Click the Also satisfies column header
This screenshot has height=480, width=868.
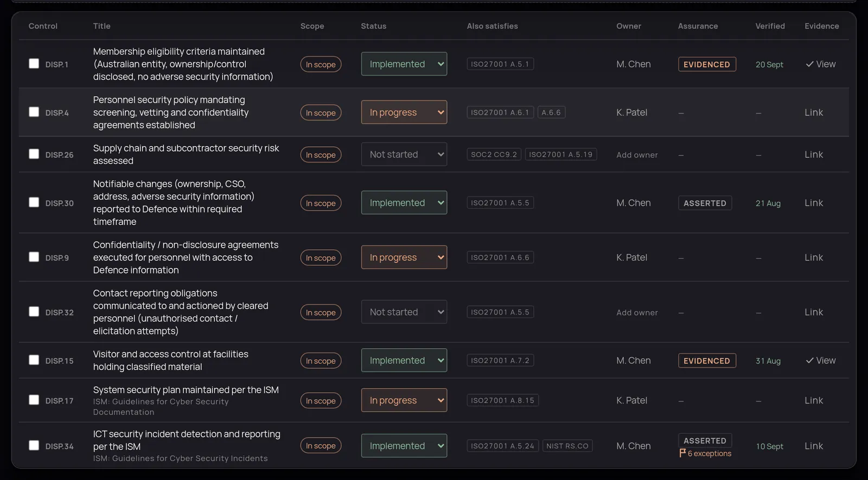click(493, 26)
